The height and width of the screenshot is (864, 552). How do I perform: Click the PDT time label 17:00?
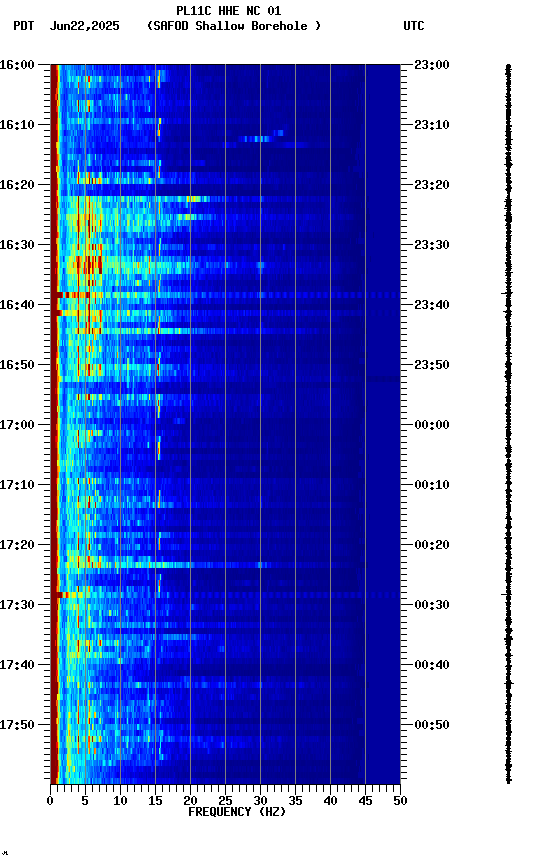coord(17,425)
